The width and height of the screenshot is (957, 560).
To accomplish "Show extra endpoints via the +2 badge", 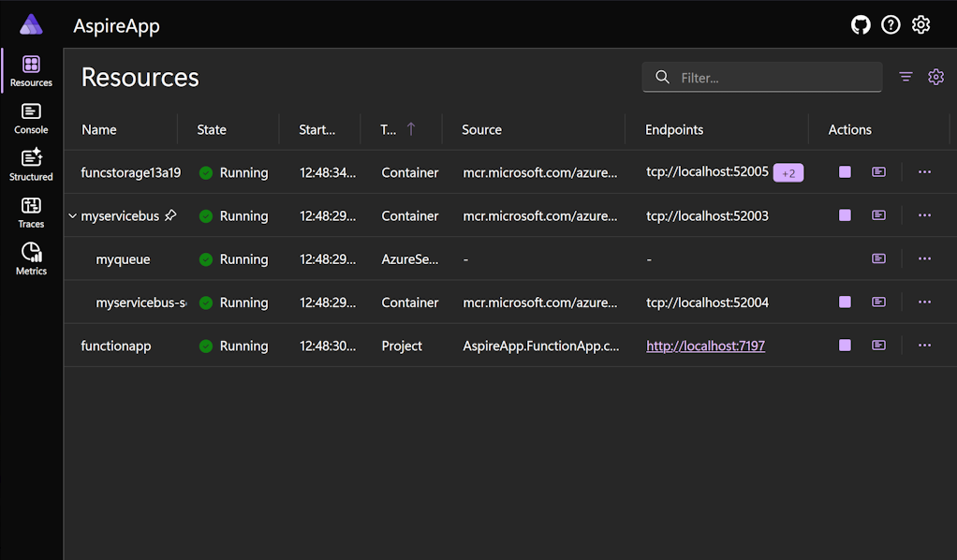I will (x=788, y=172).
